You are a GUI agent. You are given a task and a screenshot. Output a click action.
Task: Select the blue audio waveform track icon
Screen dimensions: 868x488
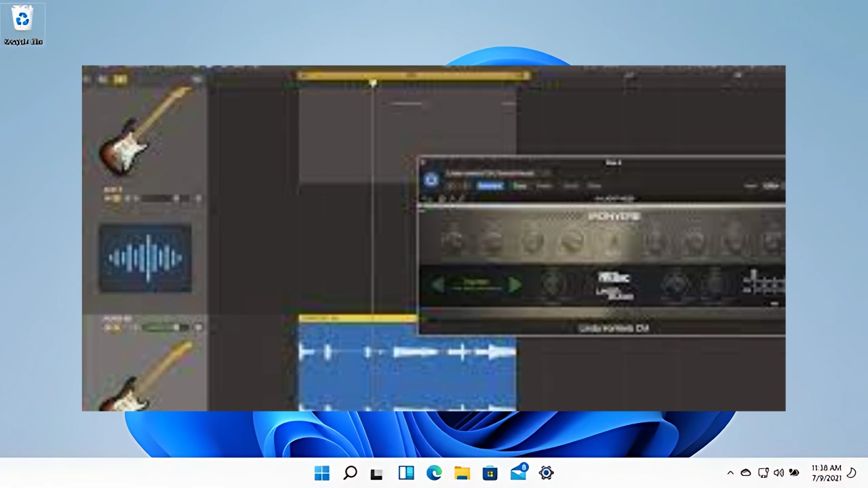click(145, 258)
